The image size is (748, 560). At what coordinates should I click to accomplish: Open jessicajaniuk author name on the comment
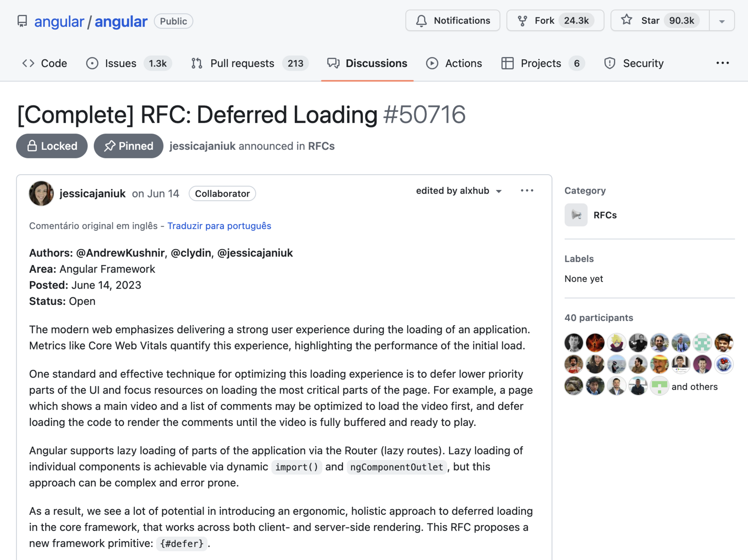point(92,194)
